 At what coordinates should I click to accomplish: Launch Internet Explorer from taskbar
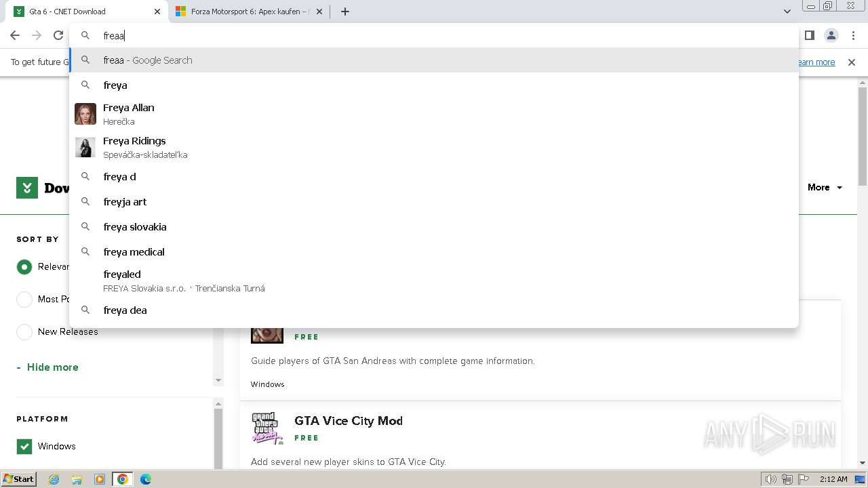[x=54, y=479]
